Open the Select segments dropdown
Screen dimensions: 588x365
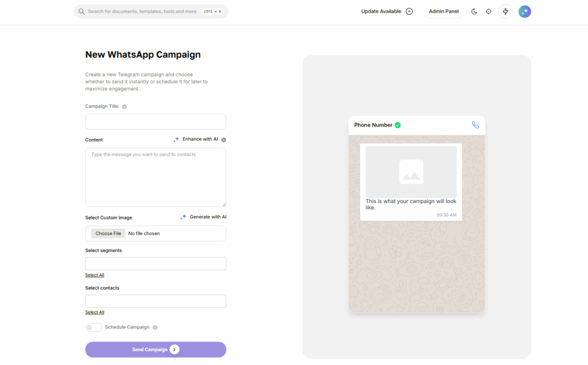(x=156, y=264)
